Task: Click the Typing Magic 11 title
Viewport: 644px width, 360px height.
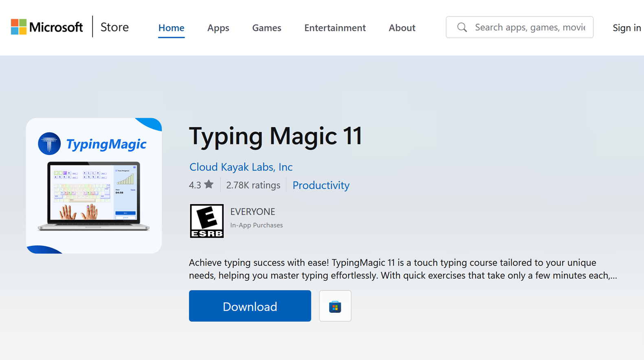Action: pos(275,135)
